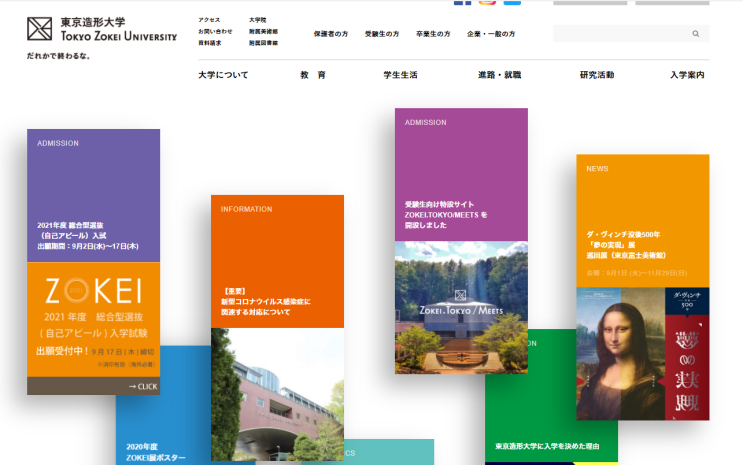Click the Tokyo Zokei University logo
The height and width of the screenshot is (465, 743).
click(102, 29)
